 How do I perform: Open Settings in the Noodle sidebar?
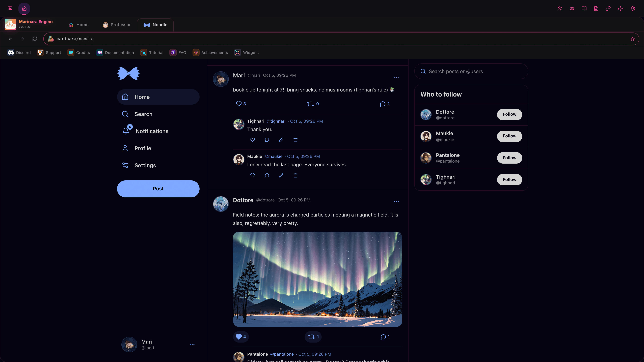point(158,165)
